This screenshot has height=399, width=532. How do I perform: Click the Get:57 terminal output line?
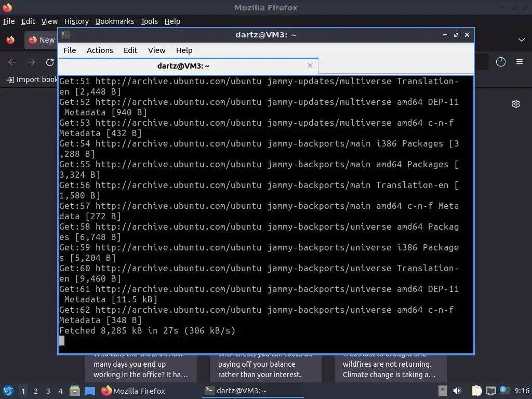click(x=259, y=211)
